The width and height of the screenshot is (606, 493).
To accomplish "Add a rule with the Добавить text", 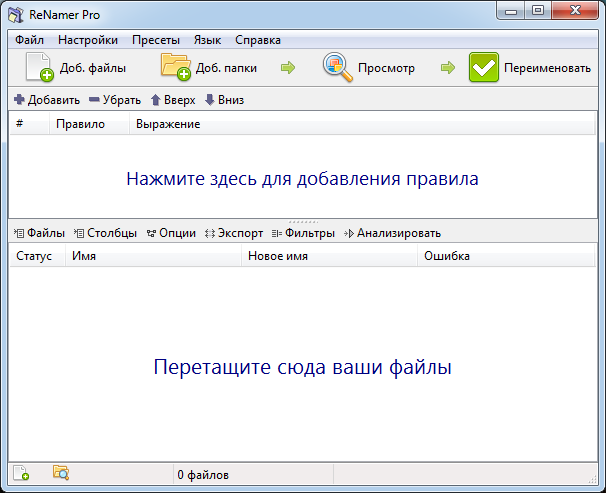I will pyautogui.click(x=54, y=100).
